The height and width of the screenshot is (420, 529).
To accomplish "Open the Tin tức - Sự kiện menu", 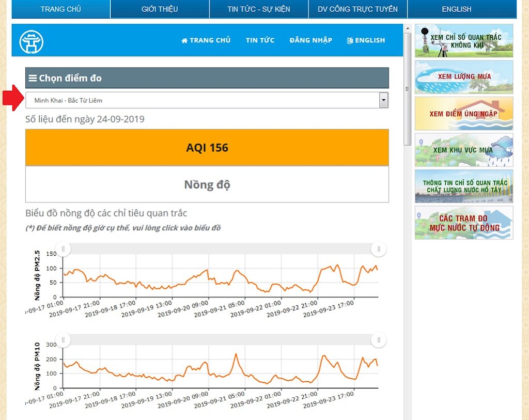I will (259, 9).
